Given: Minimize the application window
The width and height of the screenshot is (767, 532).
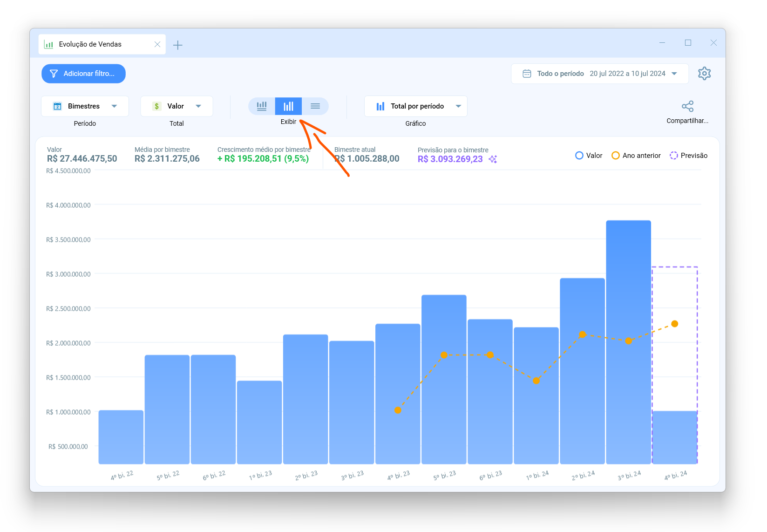Looking at the screenshot, I should click(662, 43).
